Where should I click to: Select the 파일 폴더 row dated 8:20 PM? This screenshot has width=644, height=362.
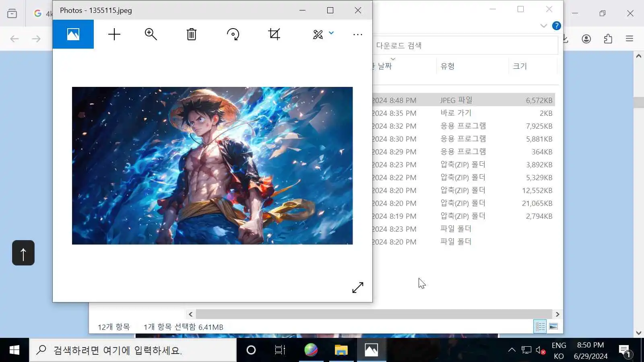464,242
